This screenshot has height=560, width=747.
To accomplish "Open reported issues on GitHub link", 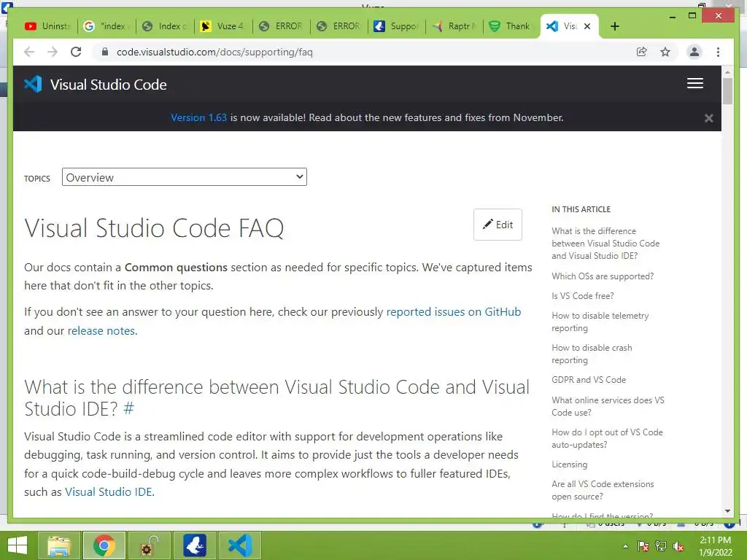I will point(453,312).
